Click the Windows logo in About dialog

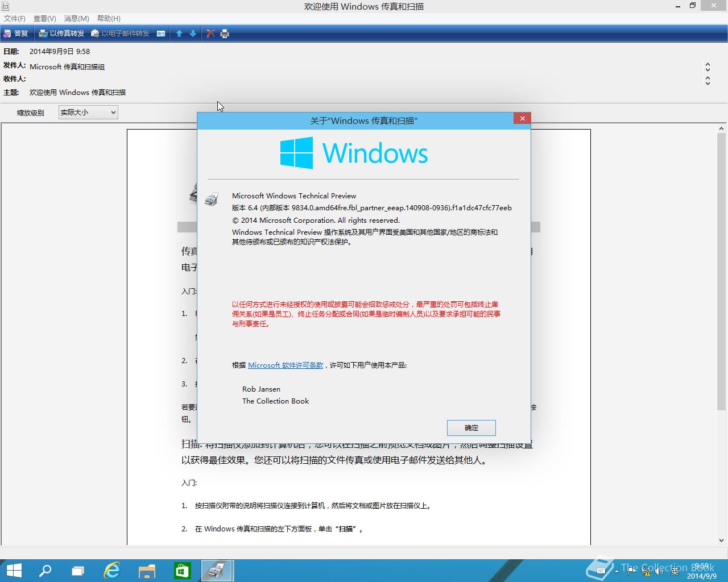coord(354,153)
